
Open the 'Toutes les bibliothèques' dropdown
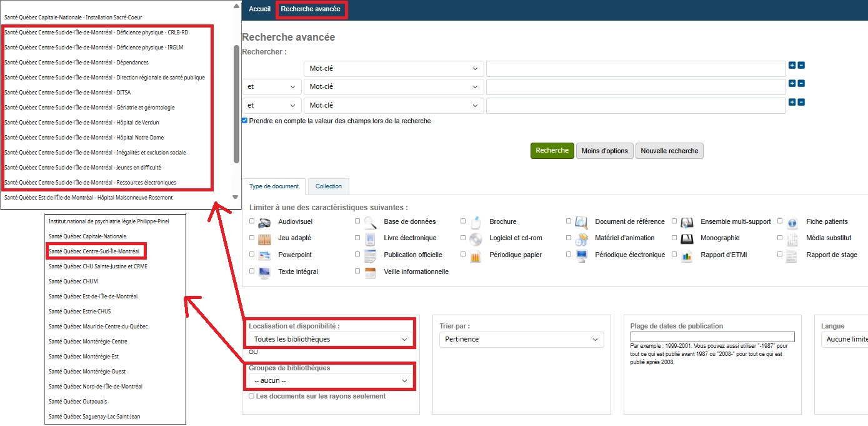[x=330, y=339]
